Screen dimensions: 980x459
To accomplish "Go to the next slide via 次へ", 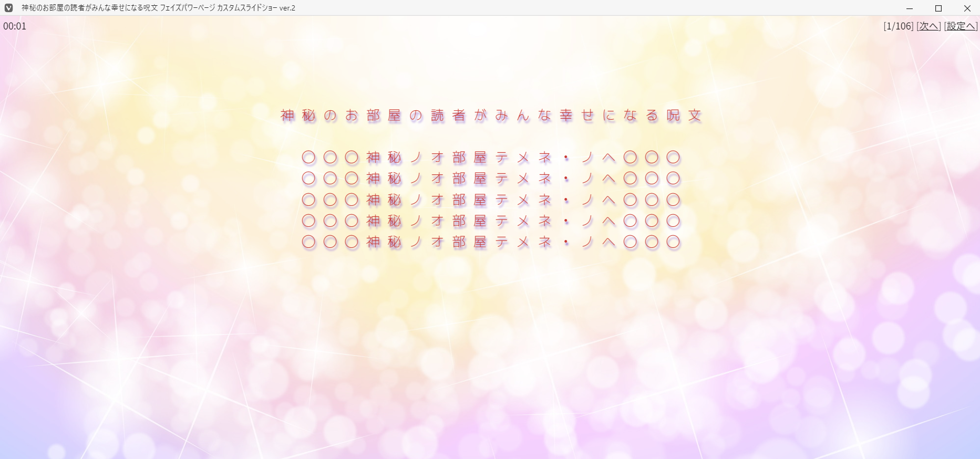I will [929, 26].
